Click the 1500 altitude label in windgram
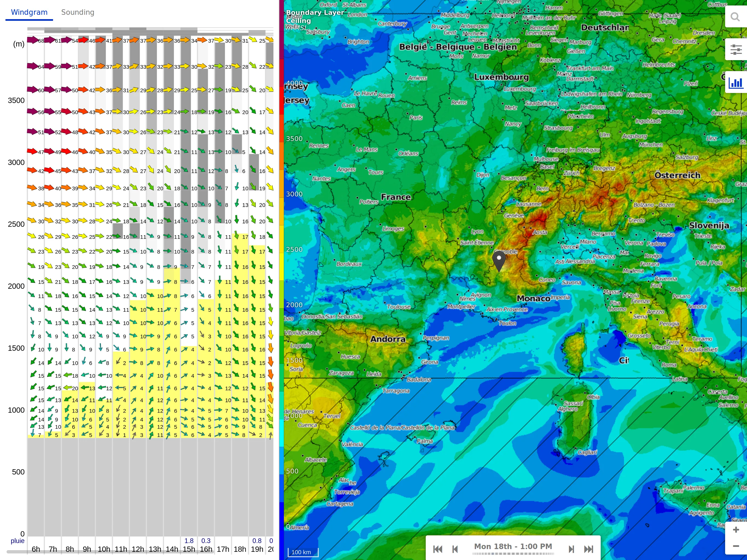747x560 pixels. click(16, 348)
